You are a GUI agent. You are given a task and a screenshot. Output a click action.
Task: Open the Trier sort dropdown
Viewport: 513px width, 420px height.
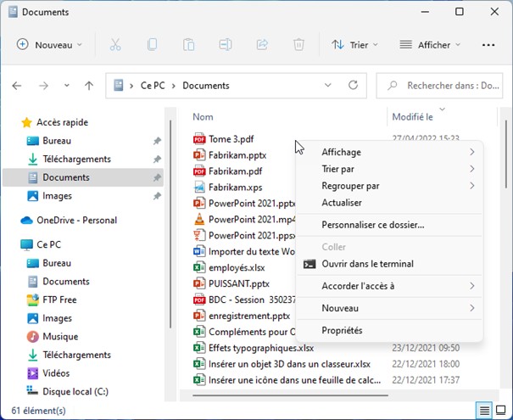[x=355, y=45]
